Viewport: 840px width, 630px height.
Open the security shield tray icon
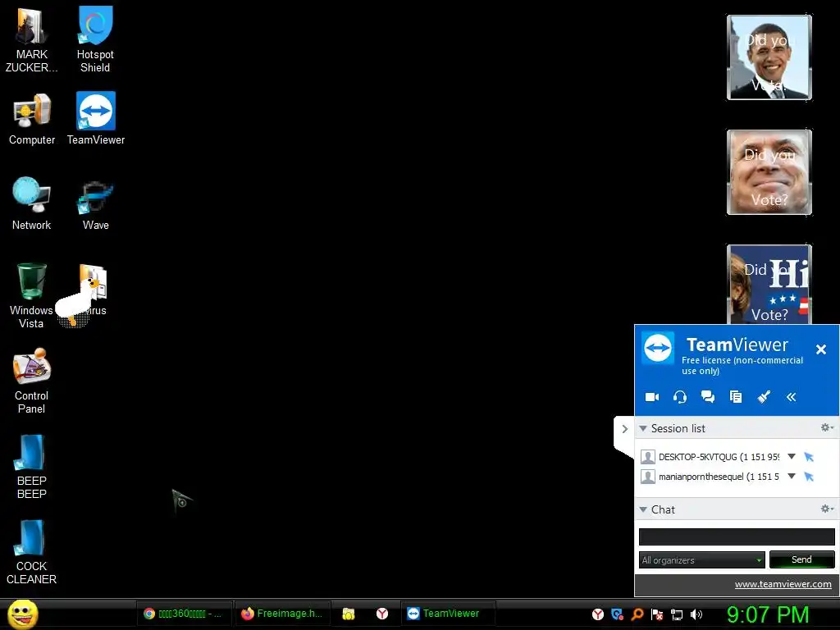(x=617, y=614)
